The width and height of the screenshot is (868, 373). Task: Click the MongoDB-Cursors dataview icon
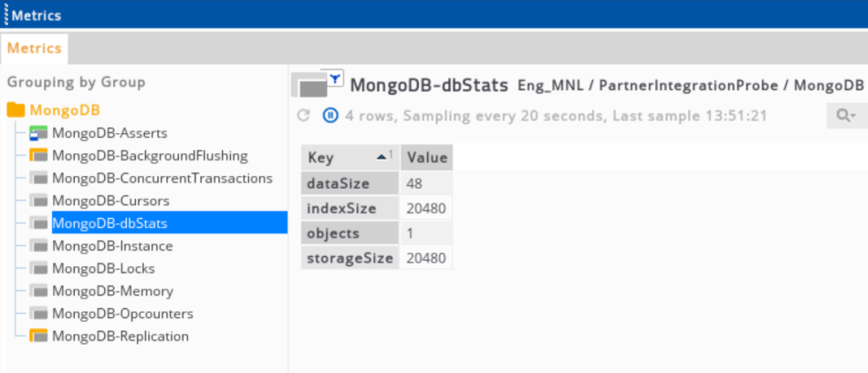click(38, 201)
